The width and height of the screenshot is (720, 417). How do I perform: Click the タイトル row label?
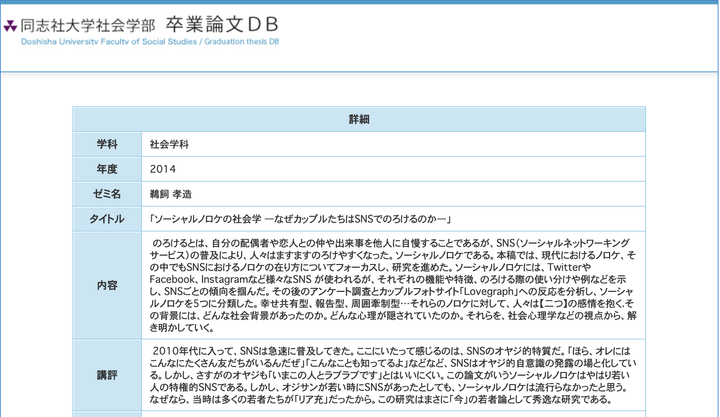tap(107, 219)
